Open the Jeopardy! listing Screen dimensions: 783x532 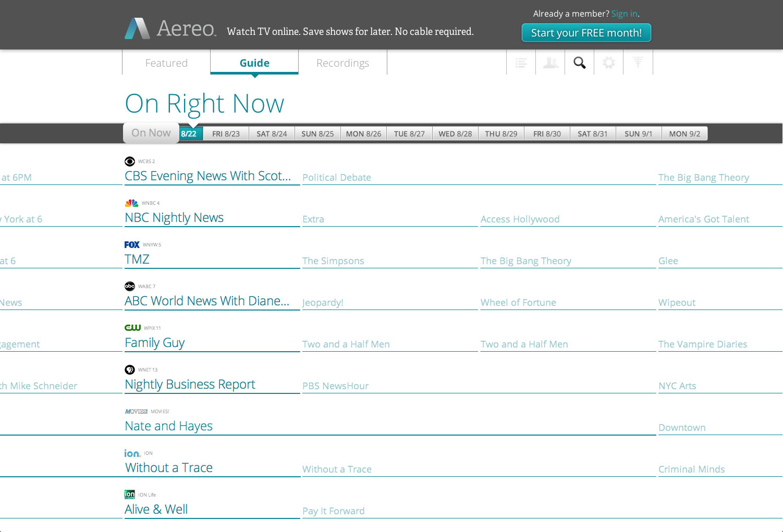point(323,303)
